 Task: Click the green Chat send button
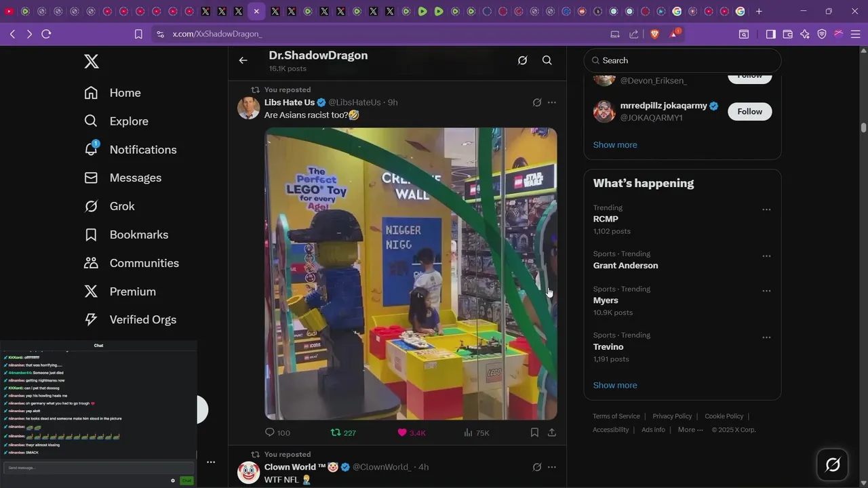click(x=186, y=481)
